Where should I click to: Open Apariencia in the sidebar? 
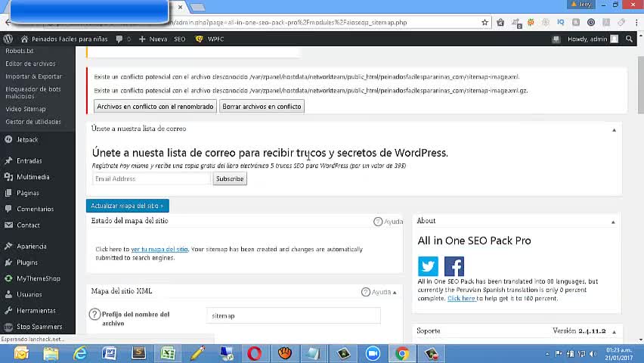(31, 247)
